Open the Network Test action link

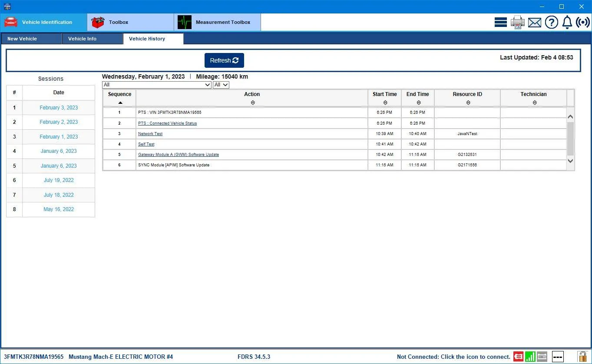pyautogui.click(x=150, y=134)
